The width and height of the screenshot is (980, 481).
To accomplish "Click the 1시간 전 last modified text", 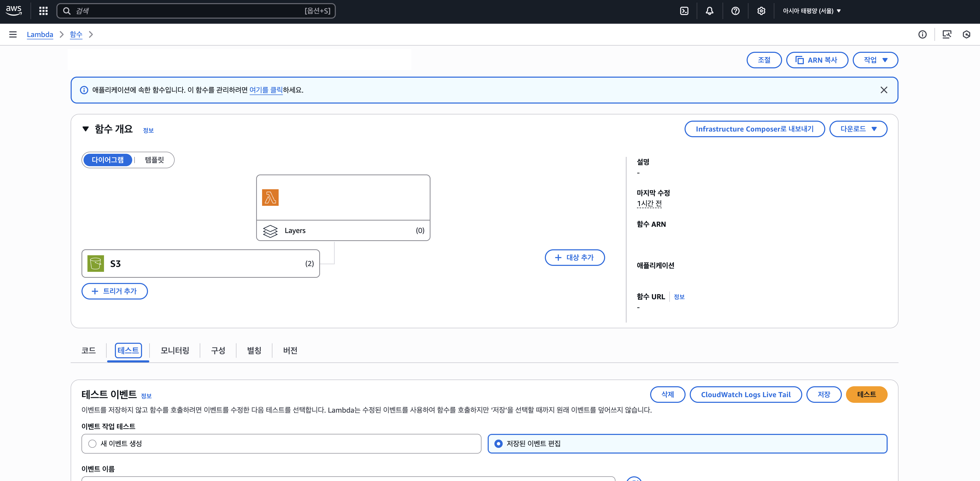I will (x=649, y=203).
